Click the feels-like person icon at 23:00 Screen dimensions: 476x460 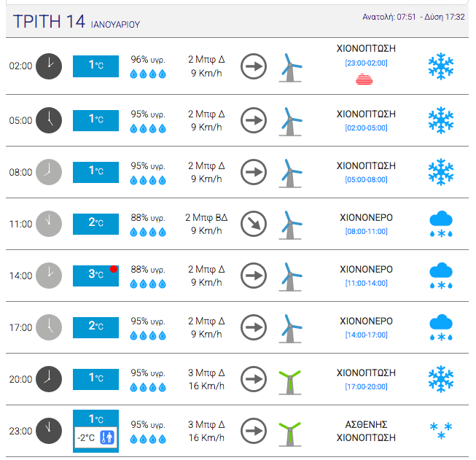coord(107,437)
